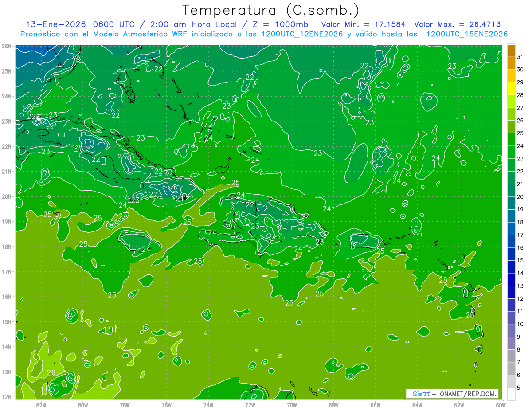
Task: Pick the yellow swatch between 28 and 29
Action: pyautogui.click(x=512, y=89)
